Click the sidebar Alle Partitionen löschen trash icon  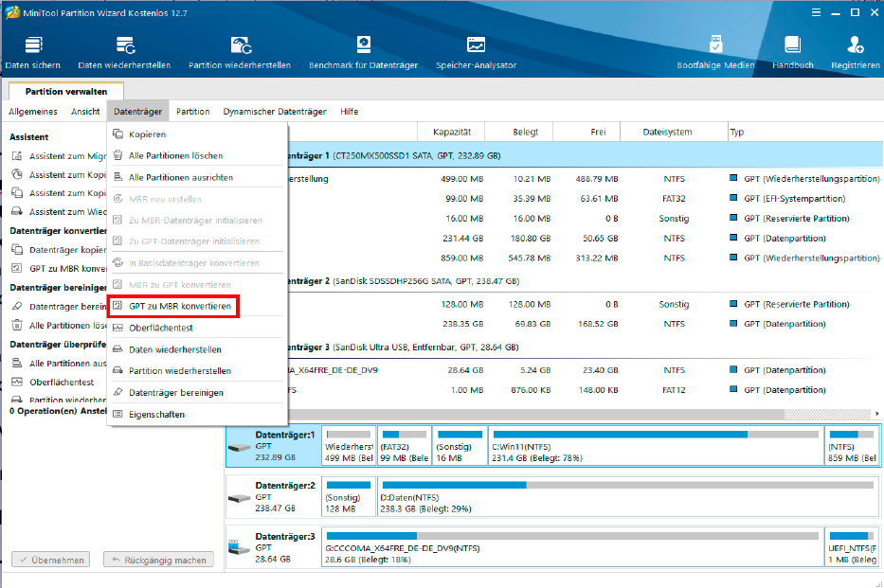pyautogui.click(x=17, y=326)
